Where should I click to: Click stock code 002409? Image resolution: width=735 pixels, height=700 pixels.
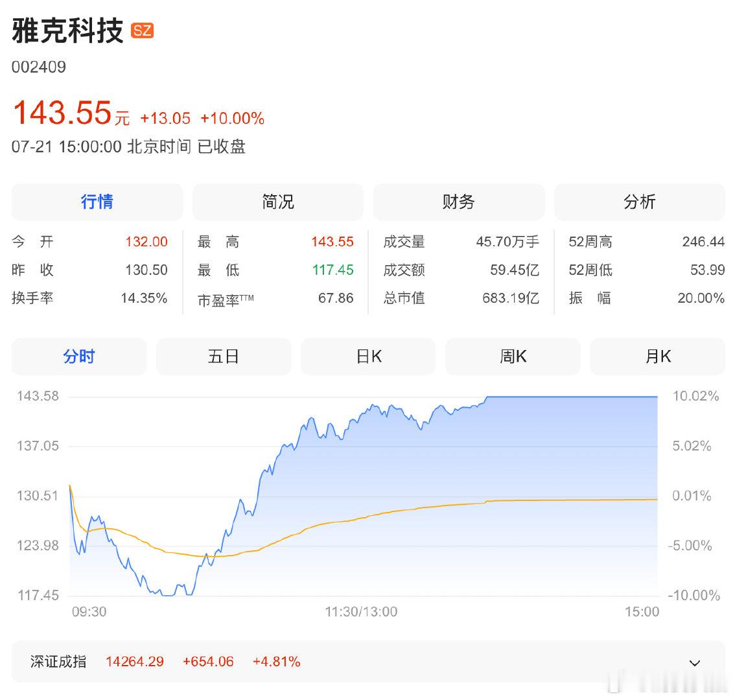click(39, 67)
